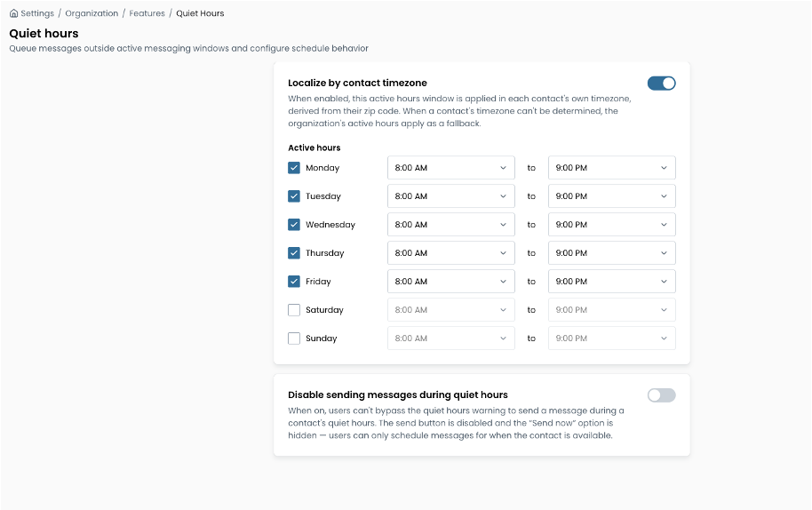Viewport: 812px width, 510px height.
Task: Click the Wednesday label
Action: [x=330, y=225]
